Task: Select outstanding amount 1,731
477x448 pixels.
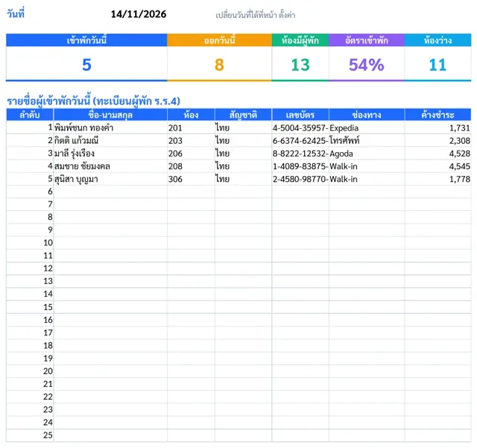Action: [x=437, y=127]
